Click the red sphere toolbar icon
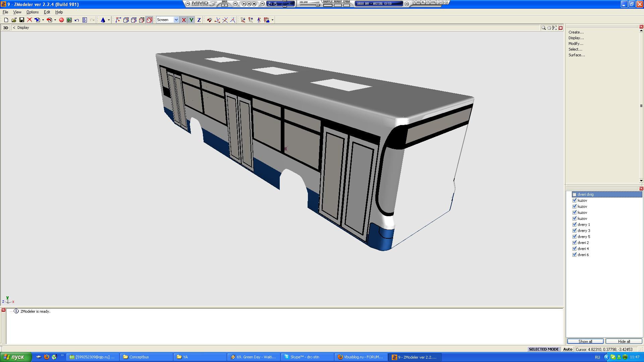Image resolution: width=644 pixels, height=362 pixels. click(61, 20)
